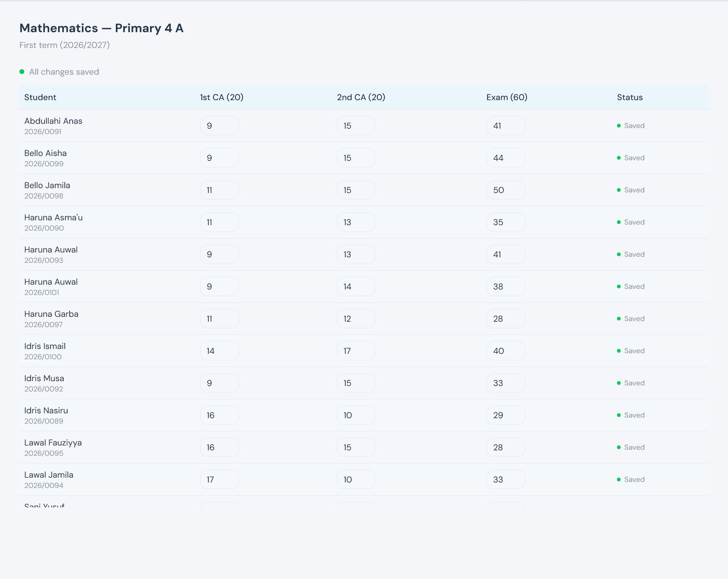This screenshot has width=728, height=579.
Task: Click Exam field for student 2026/0093
Action: pyautogui.click(x=506, y=254)
